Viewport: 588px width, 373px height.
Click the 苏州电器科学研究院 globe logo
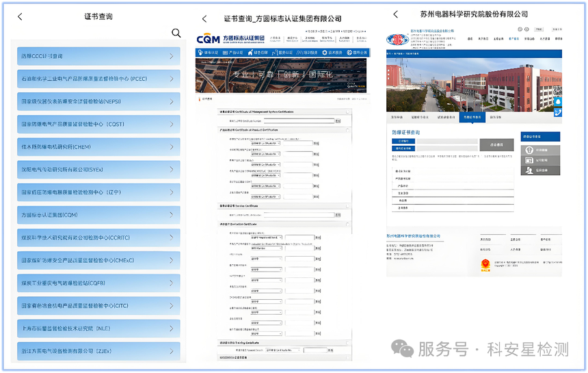[x=398, y=39]
